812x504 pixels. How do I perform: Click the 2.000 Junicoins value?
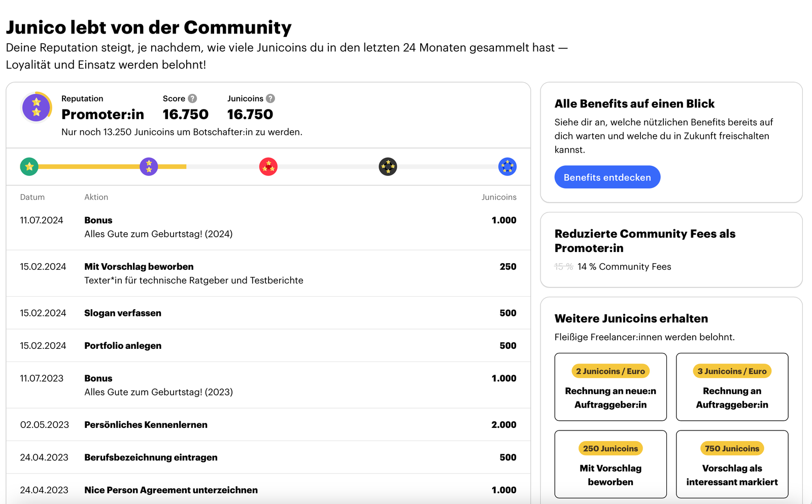point(504,425)
